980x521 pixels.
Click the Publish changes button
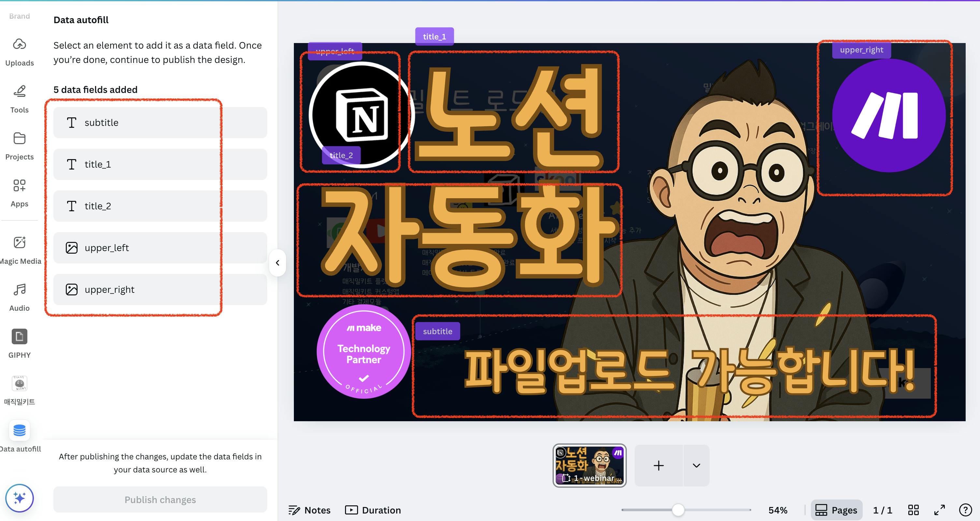pos(160,500)
